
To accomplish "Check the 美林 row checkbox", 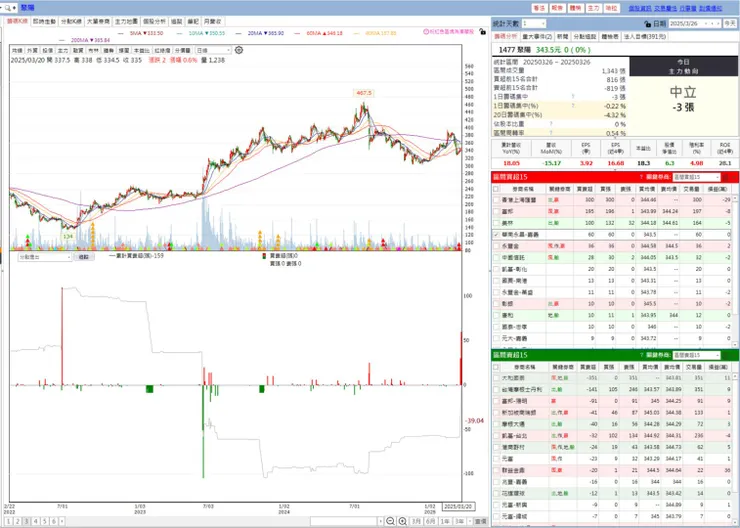I will (496, 223).
